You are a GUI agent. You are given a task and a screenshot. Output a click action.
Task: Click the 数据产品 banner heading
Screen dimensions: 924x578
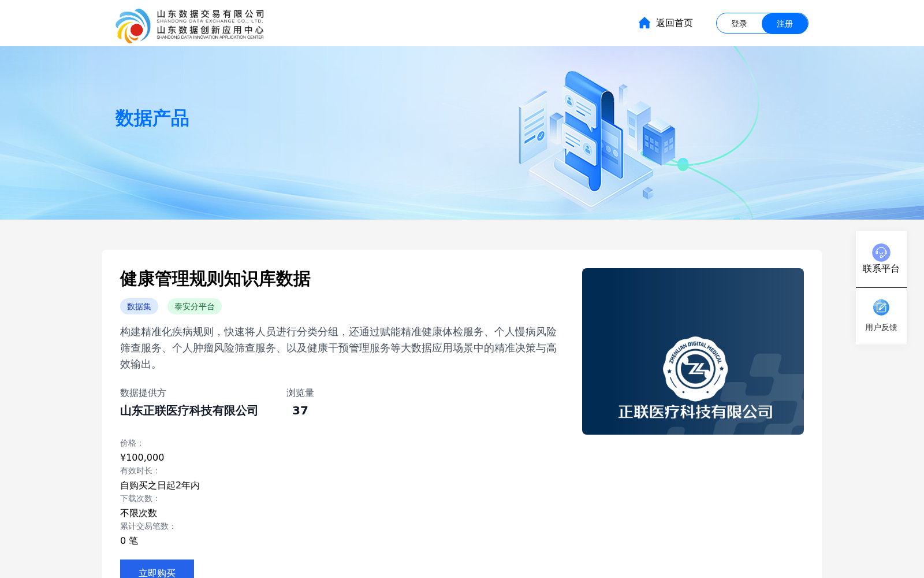click(152, 118)
